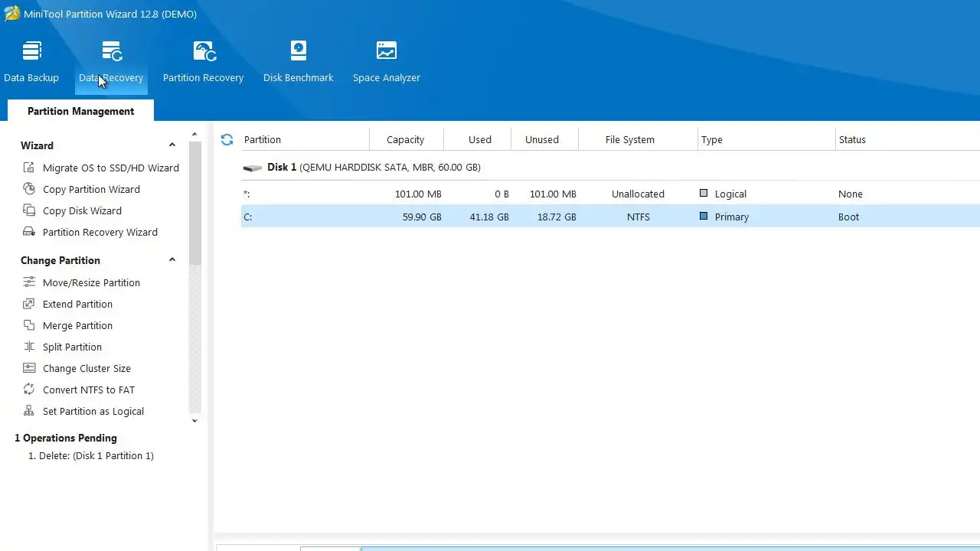Image resolution: width=980 pixels, height=551 pixels.
Task: Click the '1 Operations Pending' heading
Action: [x=66, y=438]
